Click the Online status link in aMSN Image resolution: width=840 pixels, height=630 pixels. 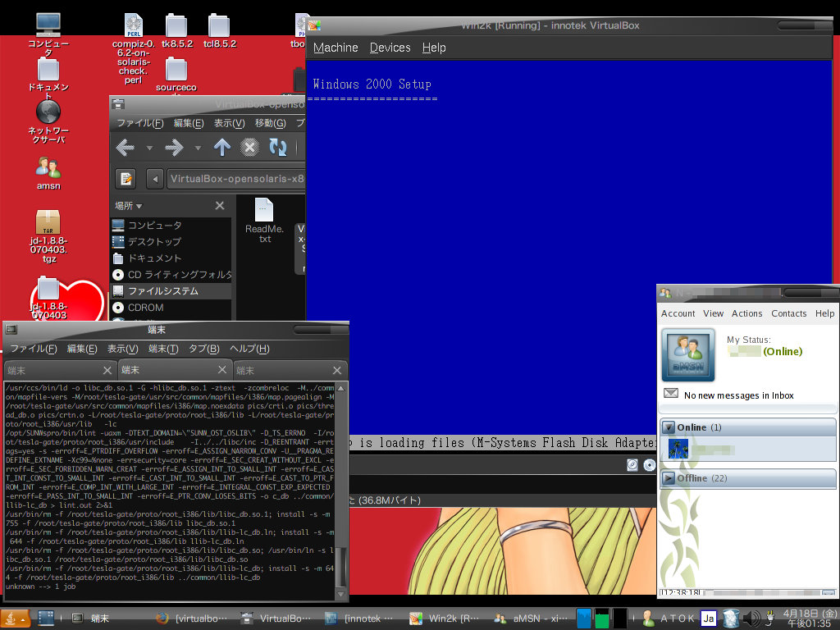783,351
